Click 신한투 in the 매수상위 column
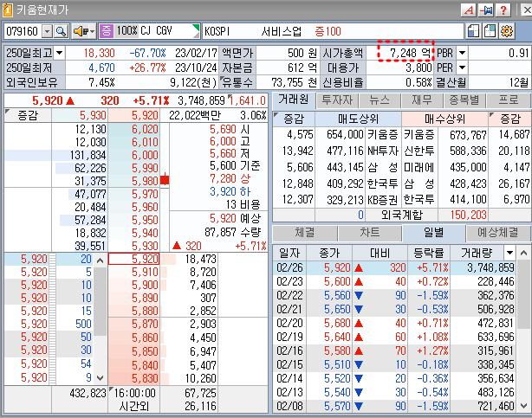The height and width of the screenshot is (418, 532). [419, 151]
